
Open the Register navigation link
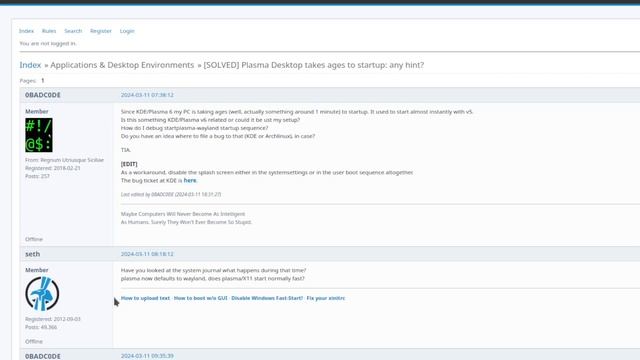[101, 31]
